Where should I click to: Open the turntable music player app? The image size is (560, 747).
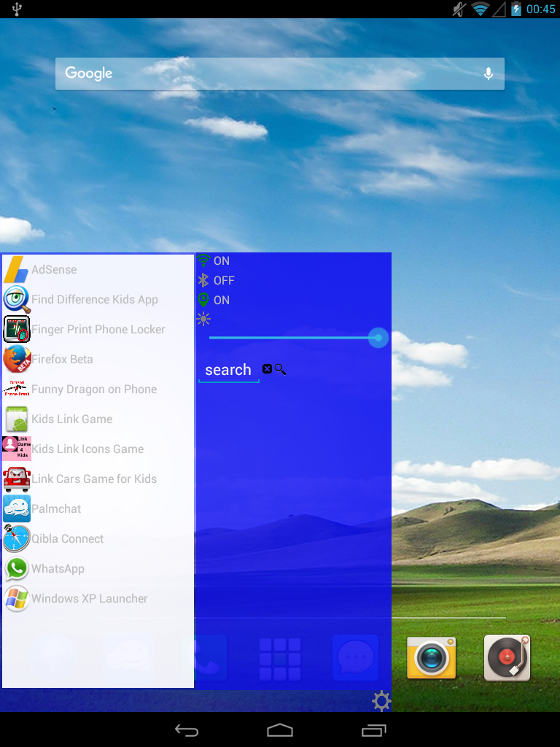click(507, 658)
